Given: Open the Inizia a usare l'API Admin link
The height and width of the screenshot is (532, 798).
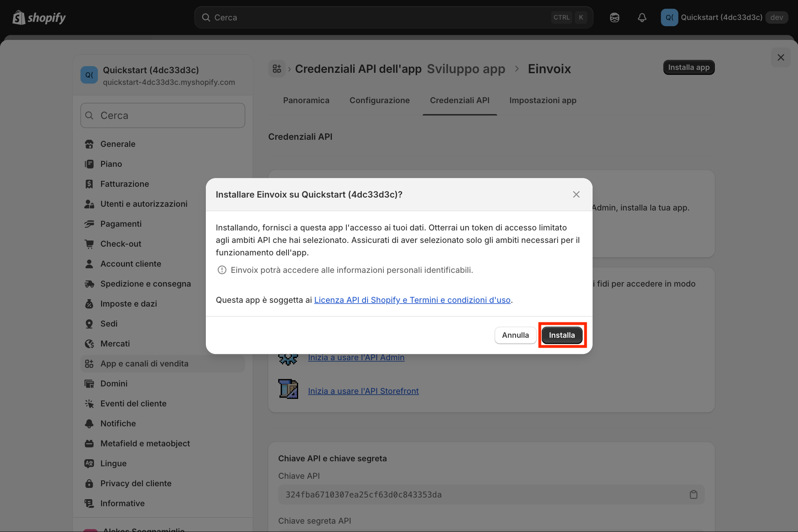Looking at the screenshot, I should pos(356,357).
